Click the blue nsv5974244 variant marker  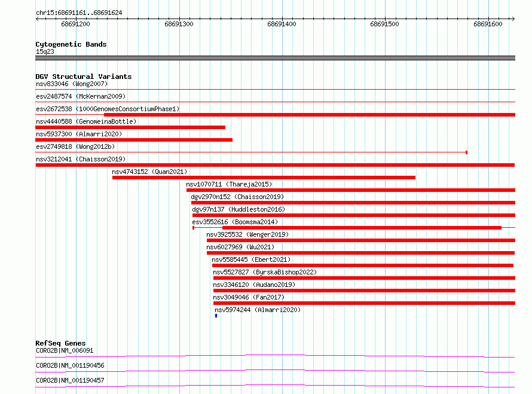coord(216,316)
